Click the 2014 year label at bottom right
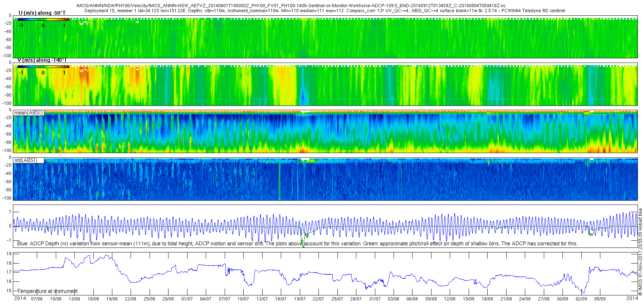This screenshot has width=644, height=304. [632, 298]
